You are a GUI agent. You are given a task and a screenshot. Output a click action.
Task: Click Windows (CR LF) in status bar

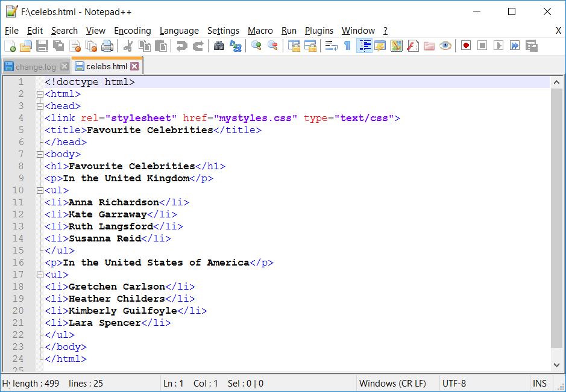click(x=392, y=384)
